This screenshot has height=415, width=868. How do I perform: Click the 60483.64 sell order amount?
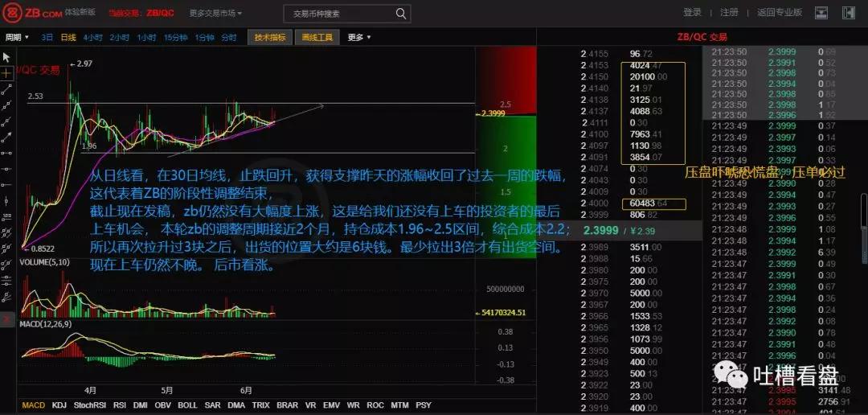coord(648,204)
